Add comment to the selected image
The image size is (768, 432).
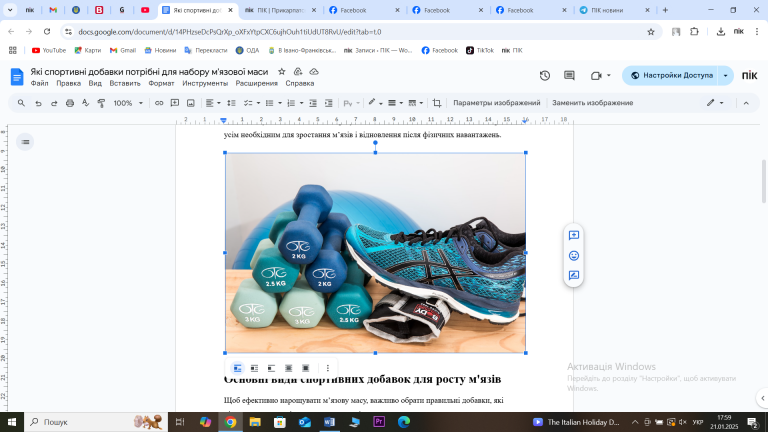point(574,236)
